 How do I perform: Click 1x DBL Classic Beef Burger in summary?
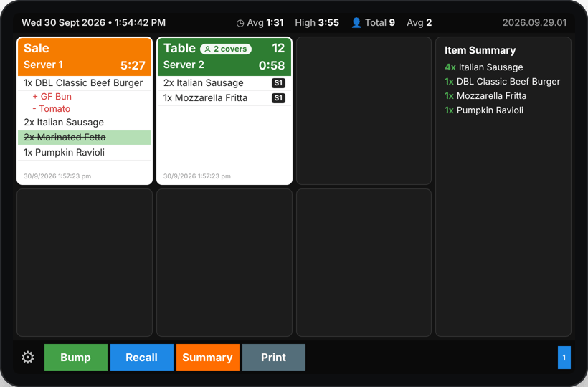[x=503, y=82]
